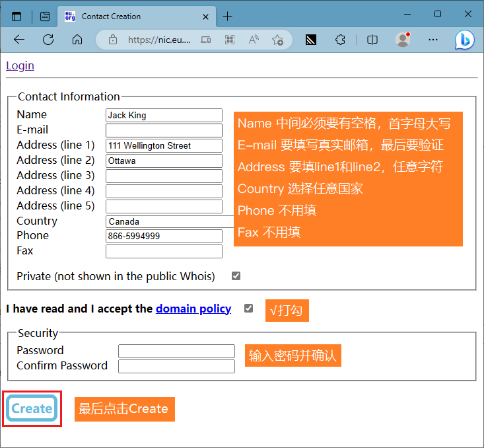Open the Bing Copilot sidebar
Viewport: 484px width, 448px height.
(x=464, y=40)
